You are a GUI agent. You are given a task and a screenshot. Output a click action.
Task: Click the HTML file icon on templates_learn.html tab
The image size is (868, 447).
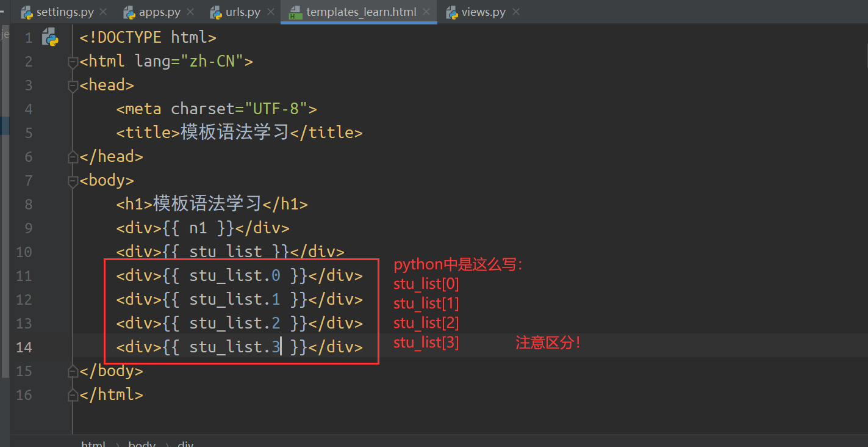point(296,12)
